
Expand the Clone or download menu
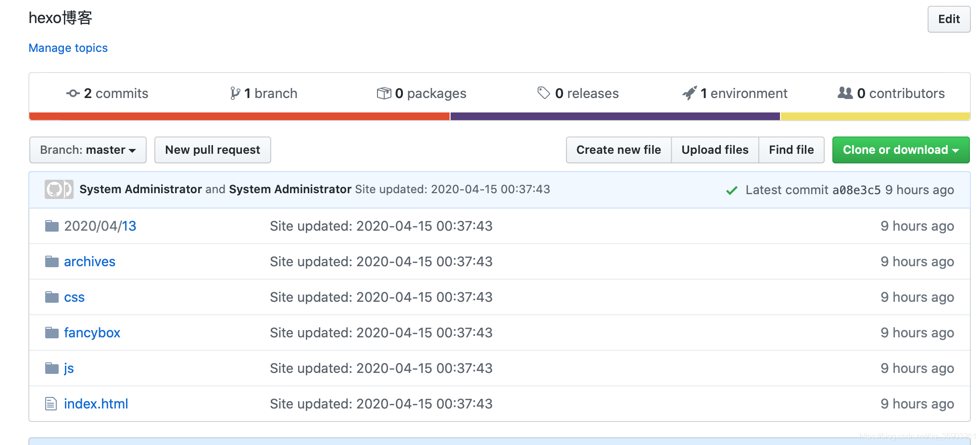tap(901, 150)
